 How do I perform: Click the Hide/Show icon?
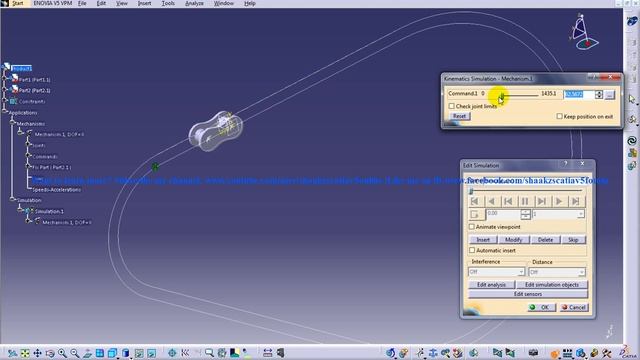(x=139, y=353)
